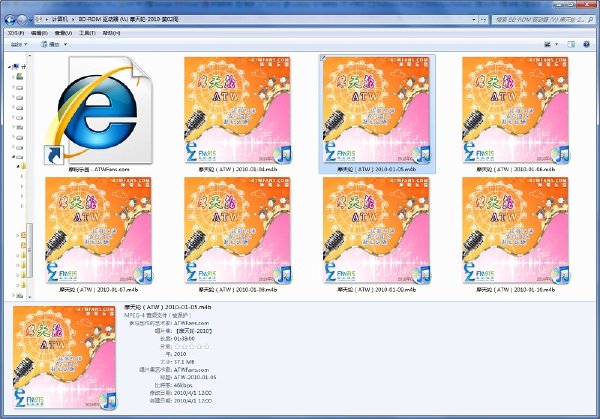Screen dimensions: 600x419
Task: Click the large cover image in details pane
Action: [65, 357]
